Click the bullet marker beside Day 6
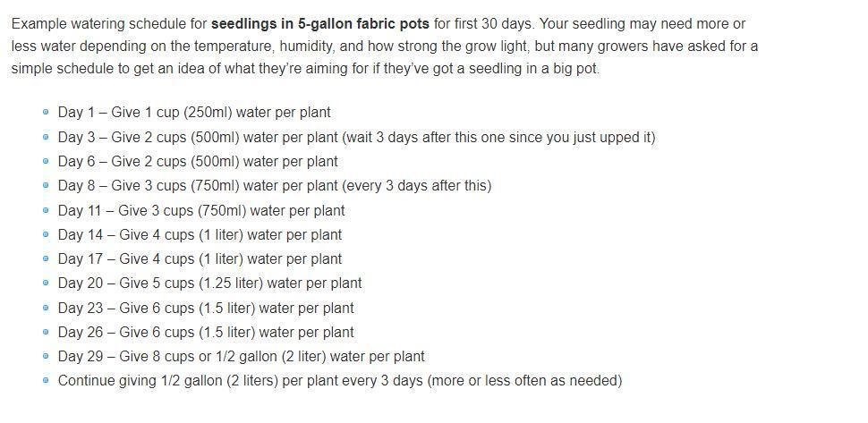Screen dimensions: 868x423 46,162
